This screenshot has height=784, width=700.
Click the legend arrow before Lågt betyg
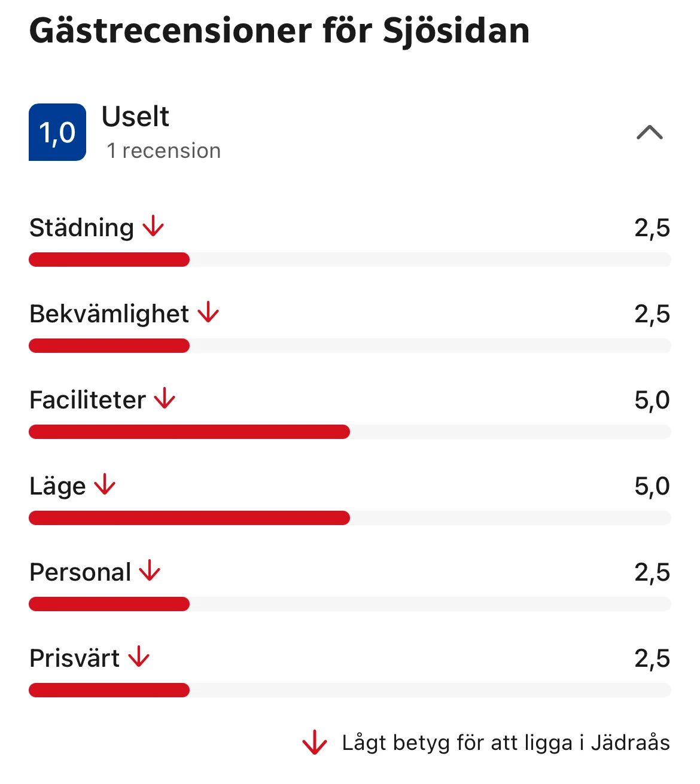click(314, 743)
